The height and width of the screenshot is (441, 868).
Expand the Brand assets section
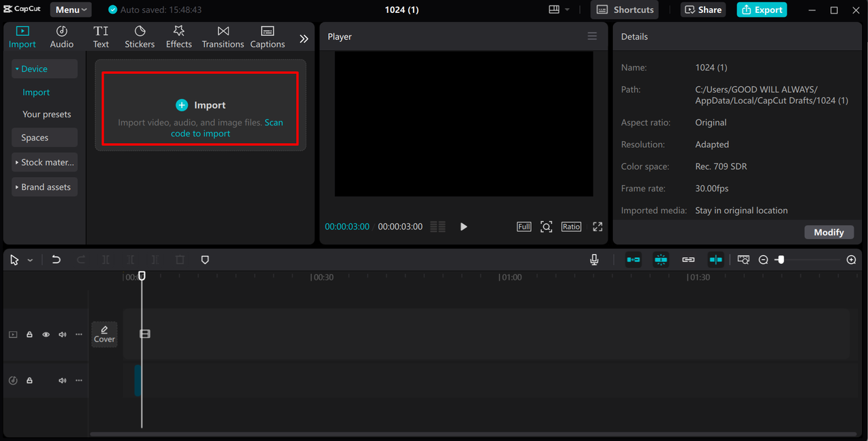pos(44,187)
